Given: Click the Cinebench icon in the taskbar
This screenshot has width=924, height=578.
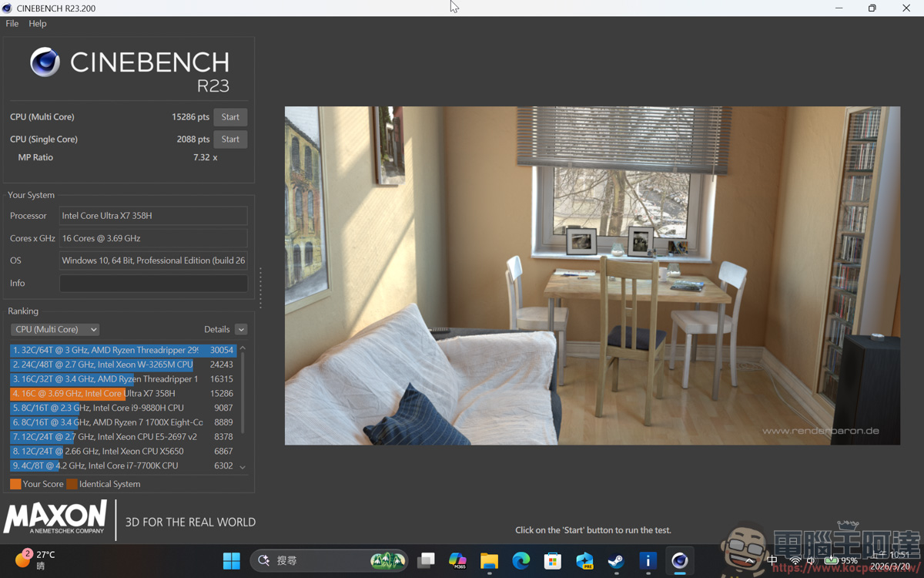Looking at the screenshot, I should 679,561.
